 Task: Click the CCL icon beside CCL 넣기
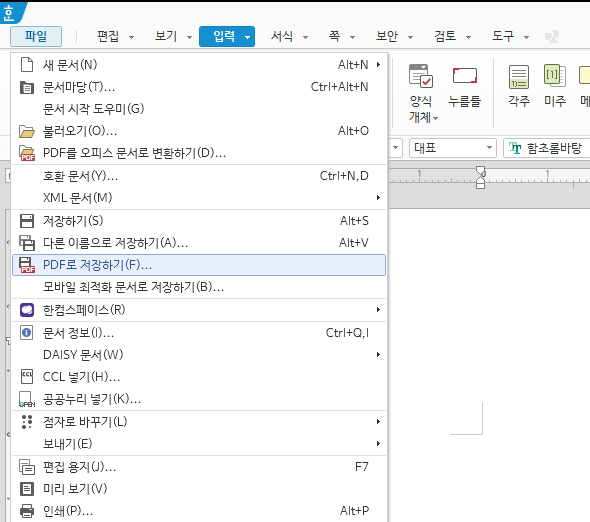click(x=27, y=376)
